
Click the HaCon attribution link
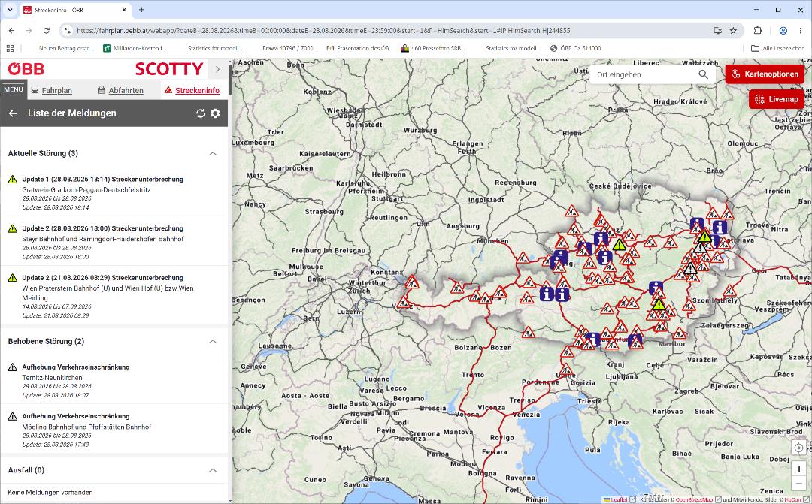(793, 499)
